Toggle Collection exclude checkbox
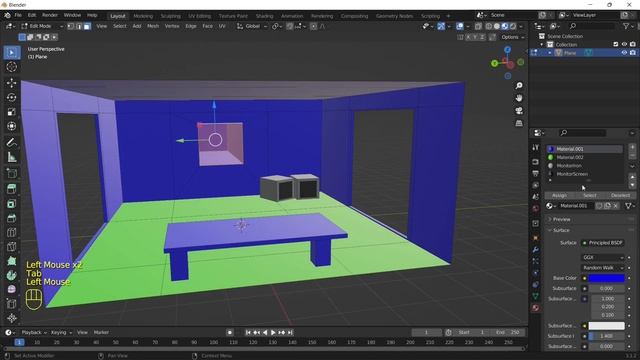The height and width of the screenshot is (360, 640). pos(616,44)
